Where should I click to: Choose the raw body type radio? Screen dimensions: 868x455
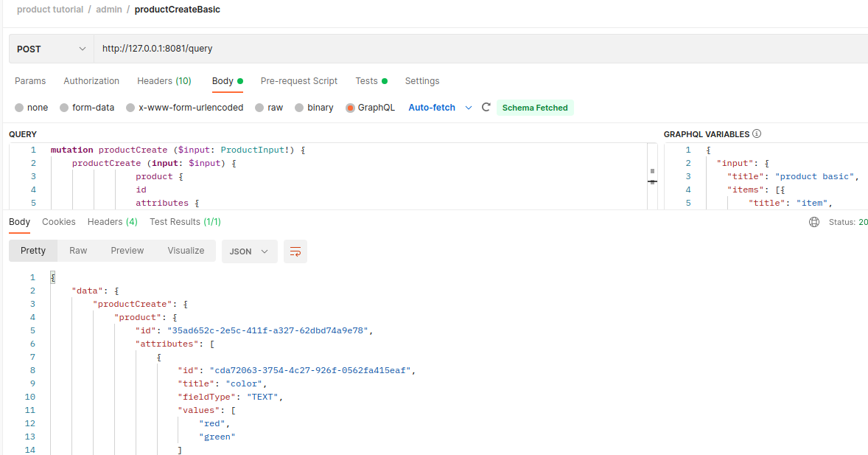(x=259, y=108)
